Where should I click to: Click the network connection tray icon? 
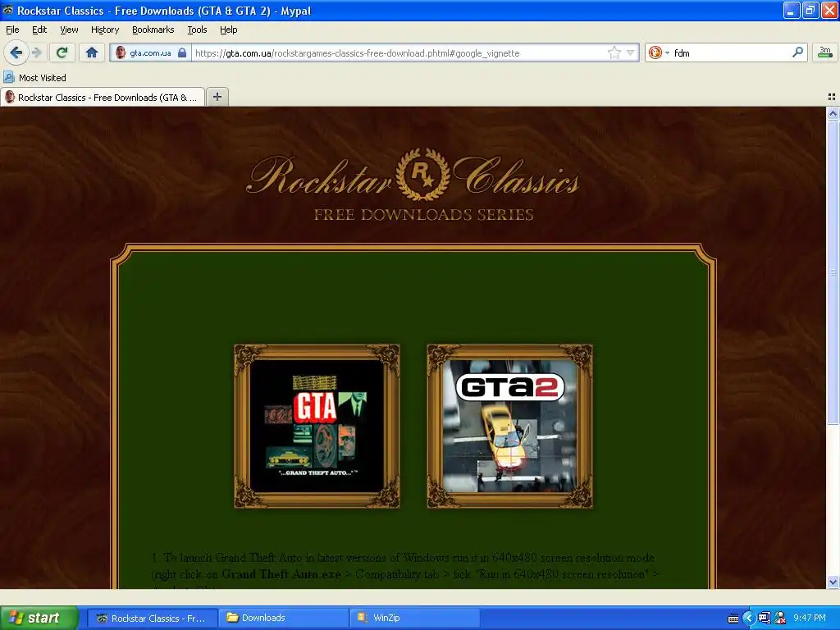click(764, 619)
